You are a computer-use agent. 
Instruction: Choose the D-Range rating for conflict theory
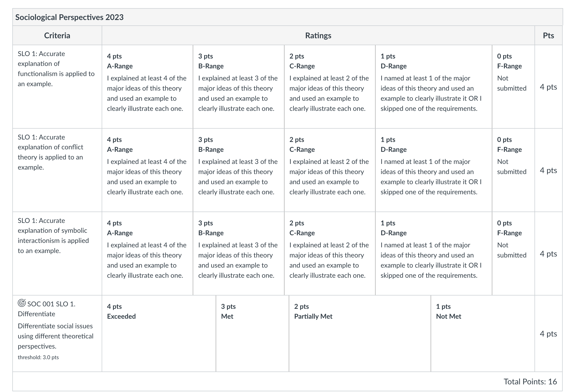tap(434, 170)
